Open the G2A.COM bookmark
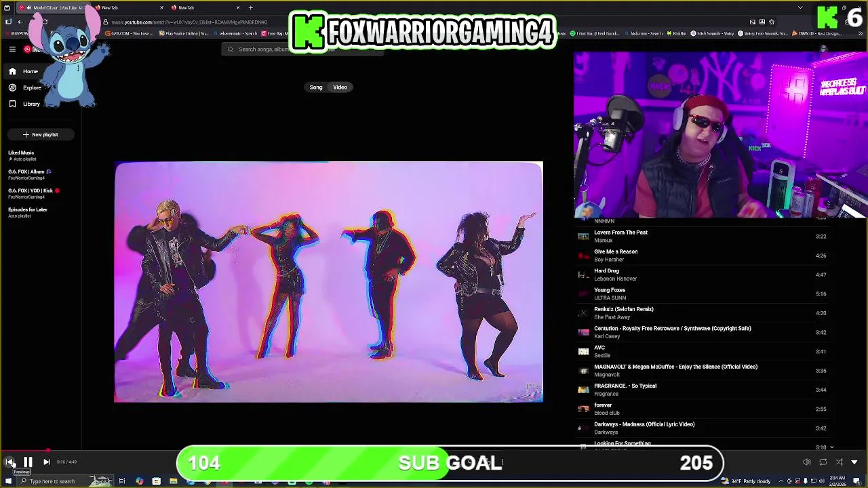 (x=130, y=33)
